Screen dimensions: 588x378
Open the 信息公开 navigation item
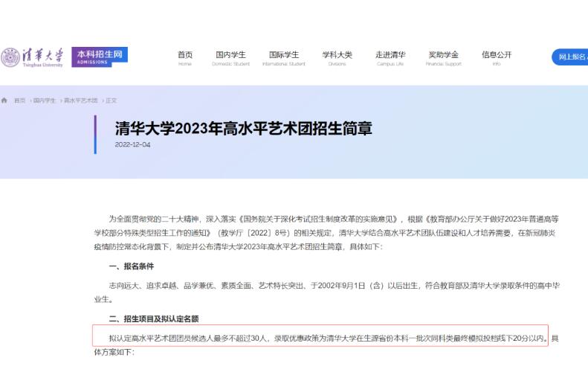point(497,58)
